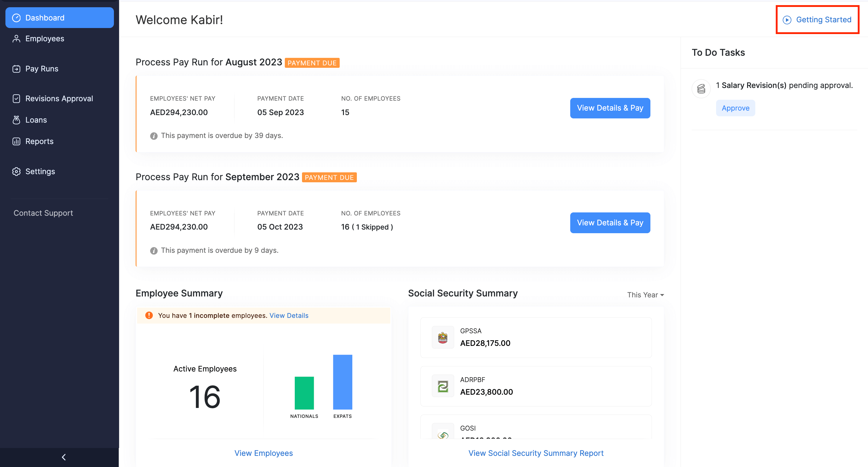Click the Loans money bag icon
This screenshot has height=467, width=868.
pyautogui.click(x=16, y=120)
